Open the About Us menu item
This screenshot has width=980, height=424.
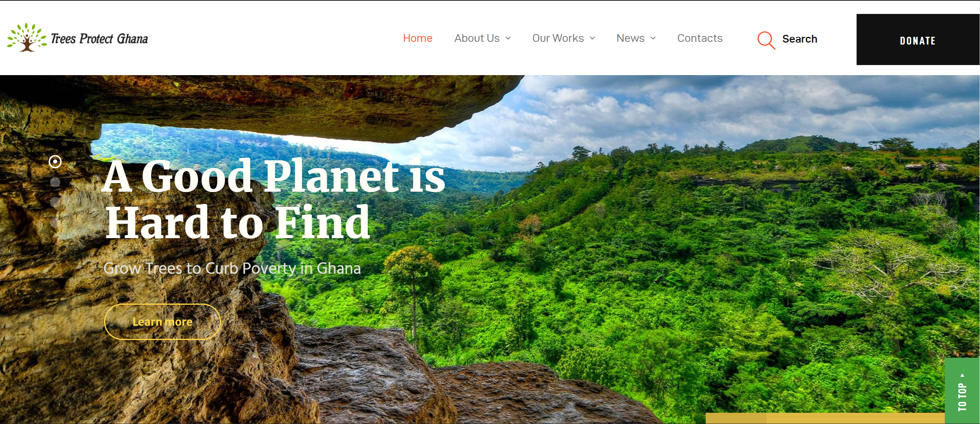click(x=477, y=38)
